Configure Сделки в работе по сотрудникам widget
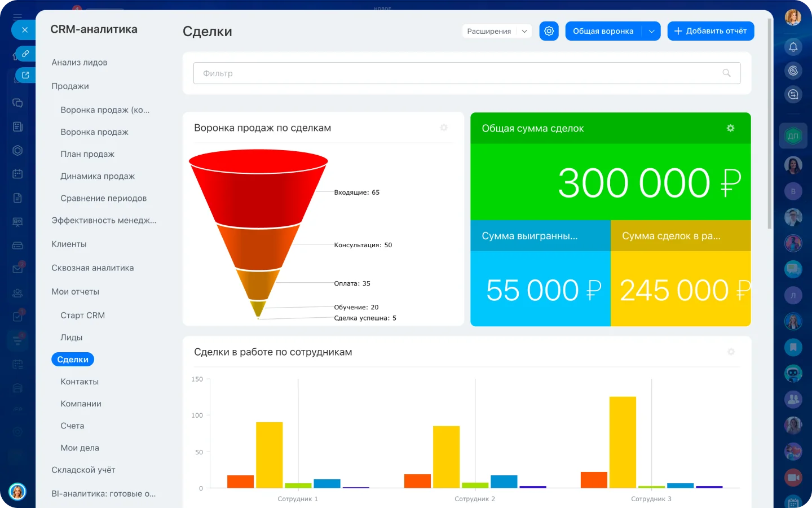Image resolution: width=812 pixels, height=508 pixels. pyautogui.click(x=731, y=352)
